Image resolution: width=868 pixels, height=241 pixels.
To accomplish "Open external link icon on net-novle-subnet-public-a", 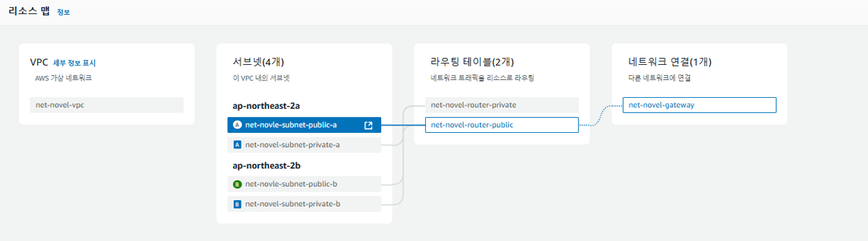I will pos(368,126).
